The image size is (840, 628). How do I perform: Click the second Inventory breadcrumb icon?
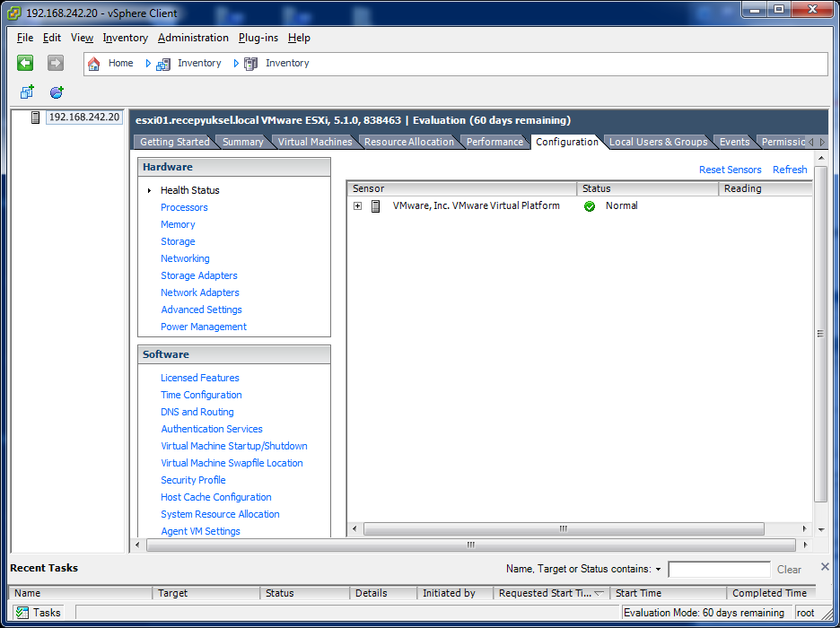click(250, 65)
